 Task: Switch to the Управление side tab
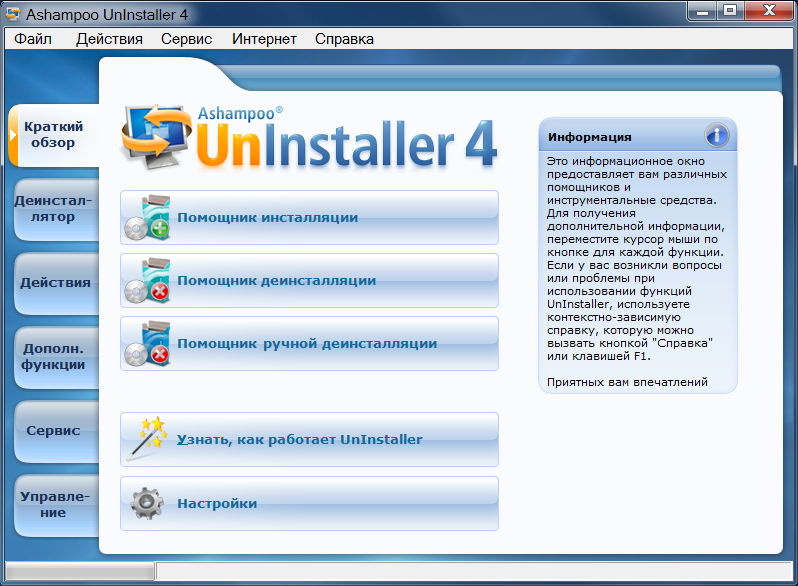[x=56, y=505]
